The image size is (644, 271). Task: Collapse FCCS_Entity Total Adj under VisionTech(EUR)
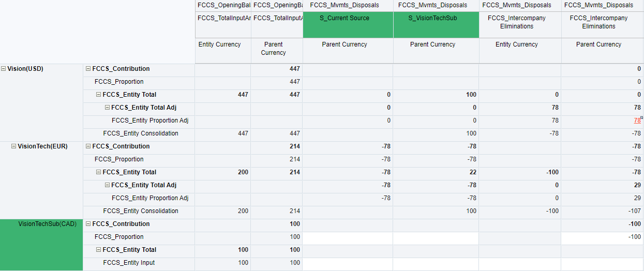[x=107, y=185]
